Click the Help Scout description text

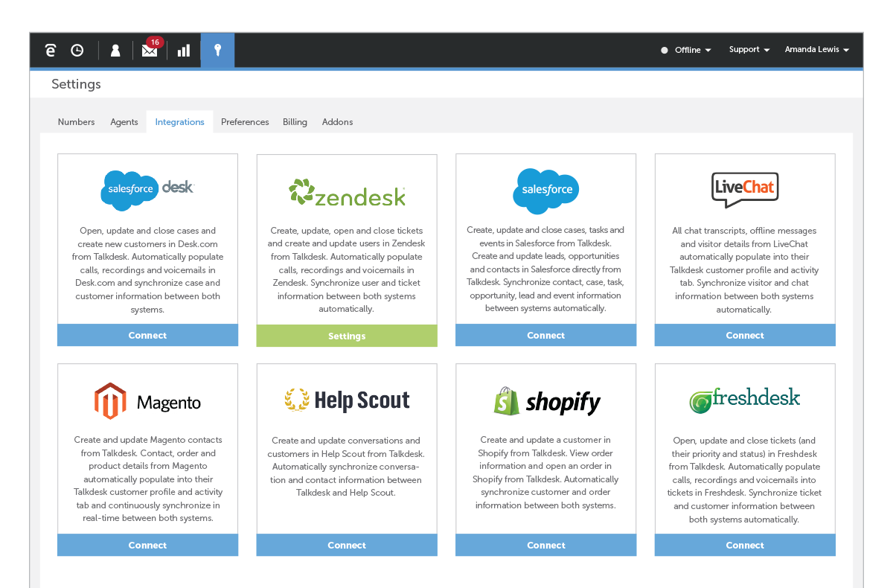tap(347, 467)
